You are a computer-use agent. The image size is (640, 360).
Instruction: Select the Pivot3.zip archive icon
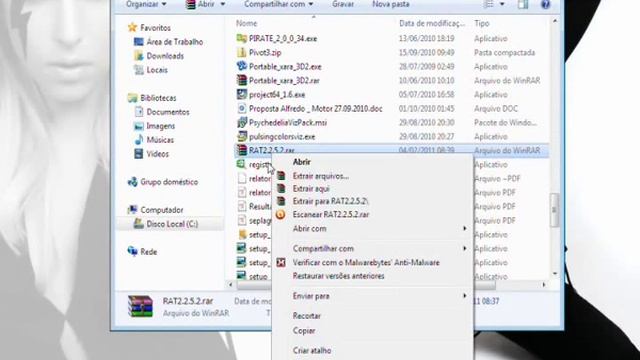tap(242, 52)
